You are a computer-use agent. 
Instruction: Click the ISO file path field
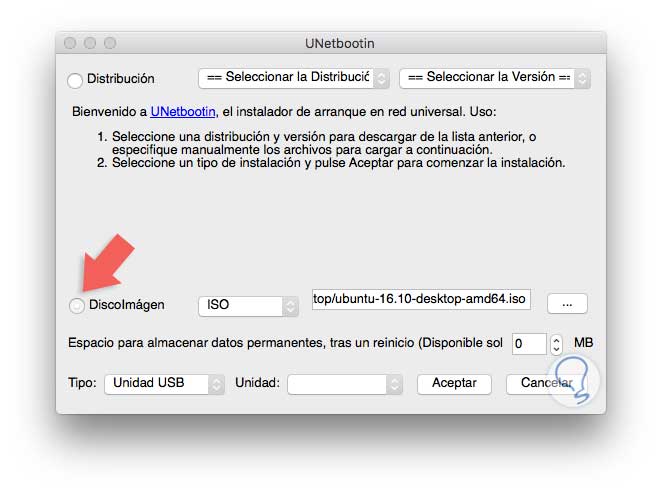[x=421, y=299]
